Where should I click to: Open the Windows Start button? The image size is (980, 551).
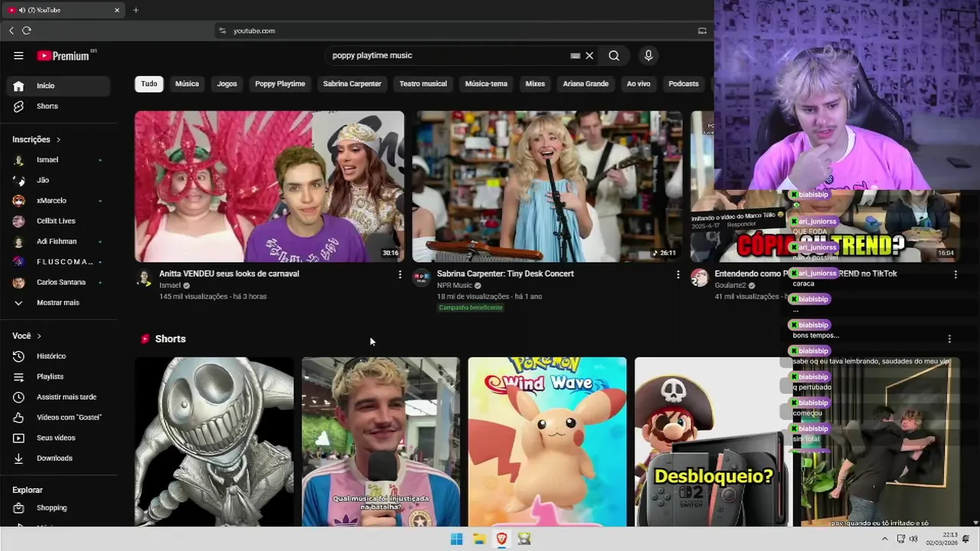[456, 539]
